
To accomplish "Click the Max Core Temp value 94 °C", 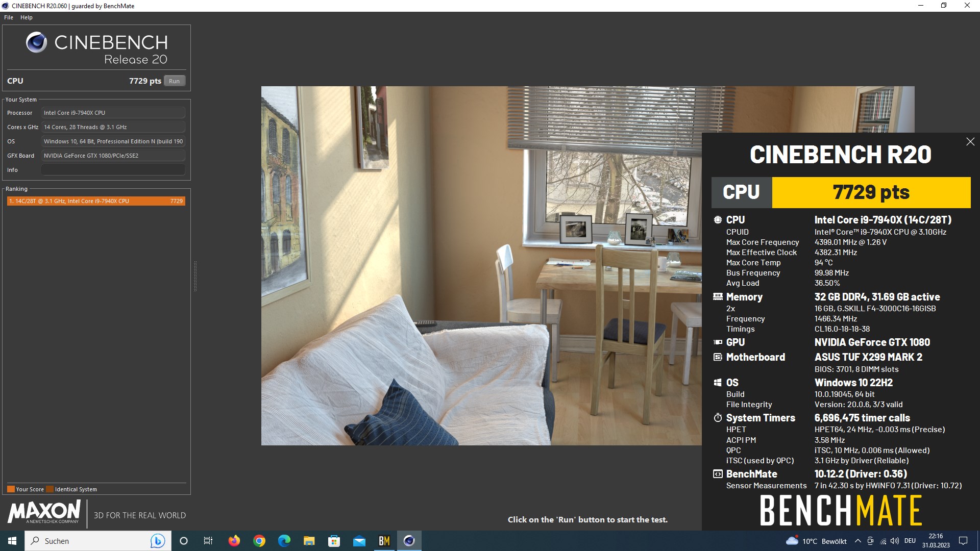I will tap(823, 263).
